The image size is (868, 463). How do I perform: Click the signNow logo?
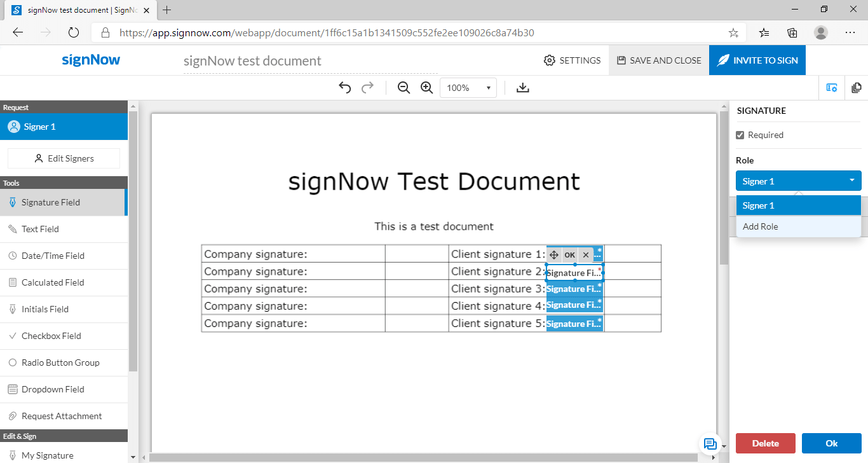point(91,60)
